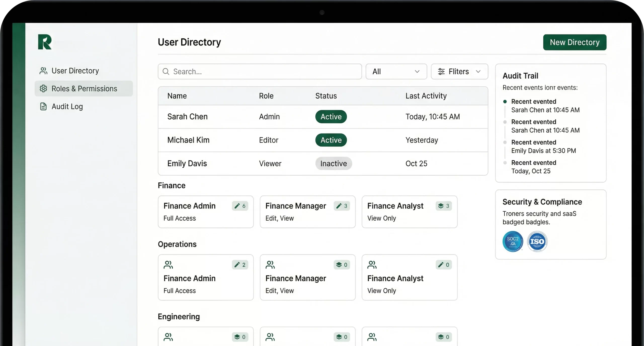This screenshot has height=346, width=644.
Task: Select Roles & Permissions in the sidebar
Action: (84, 89)
